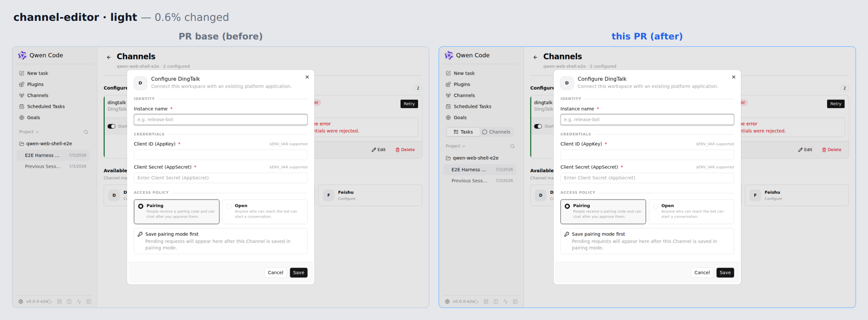Click Client ID (AppKey) field in after panel

point(647,155)
